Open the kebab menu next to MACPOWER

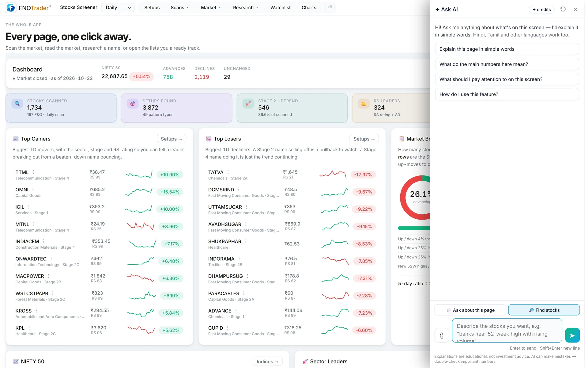[x=49, y=276]
